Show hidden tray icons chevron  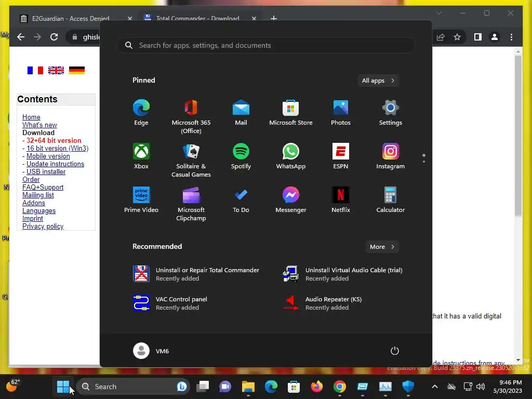(x=435, y=387)
